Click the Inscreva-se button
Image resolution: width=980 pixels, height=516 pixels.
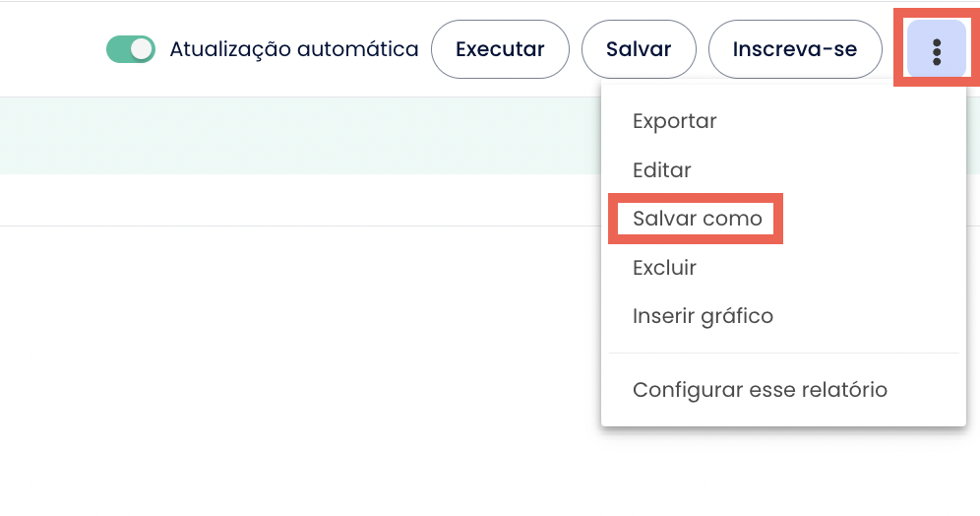point(794,49)
